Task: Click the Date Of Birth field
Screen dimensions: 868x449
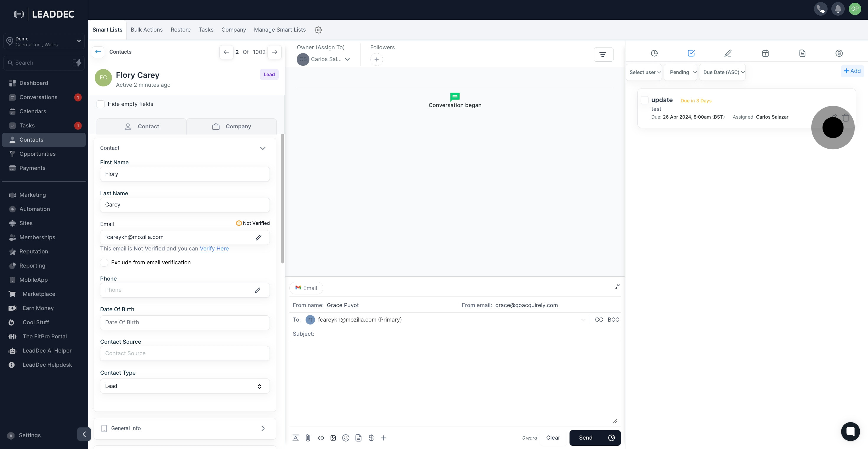Action: point(185,322)
